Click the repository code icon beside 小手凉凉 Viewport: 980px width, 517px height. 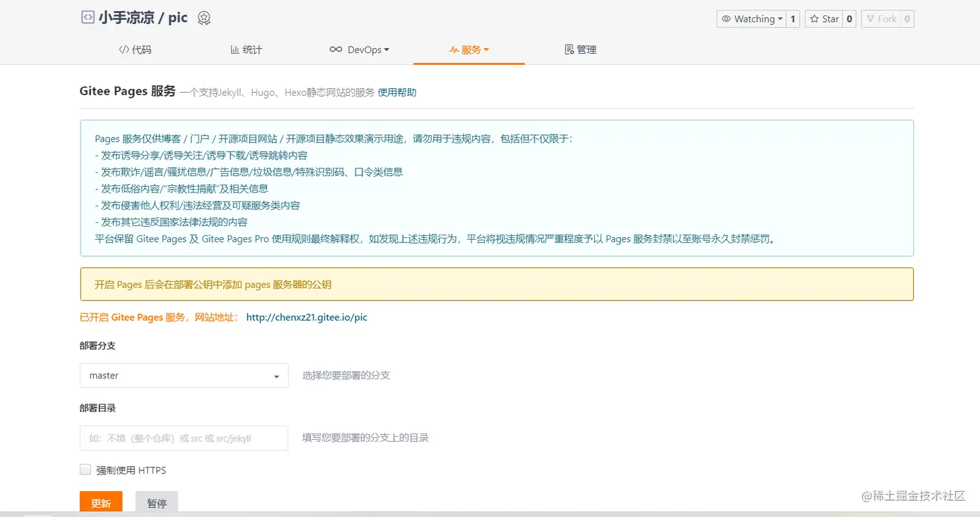point(87,17)
